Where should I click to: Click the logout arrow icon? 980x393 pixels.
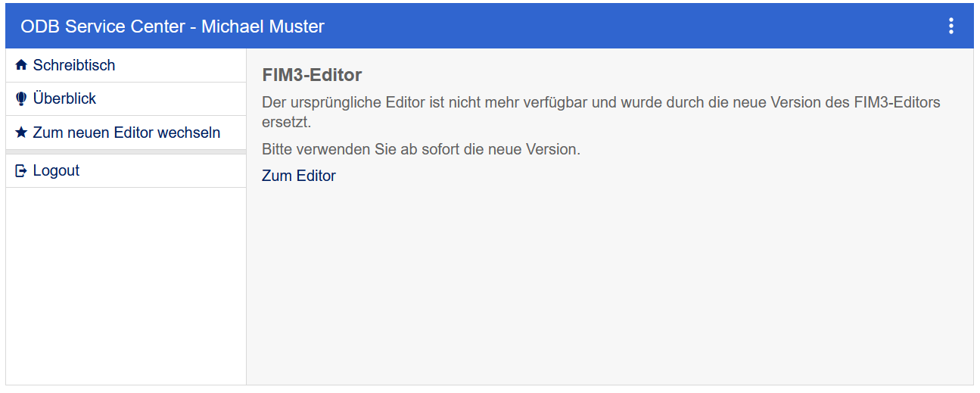coord(21,171)
